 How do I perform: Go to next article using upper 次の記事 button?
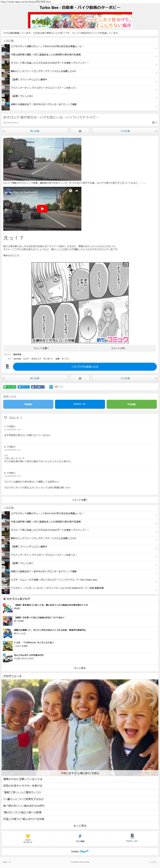(x=125, y=131)
